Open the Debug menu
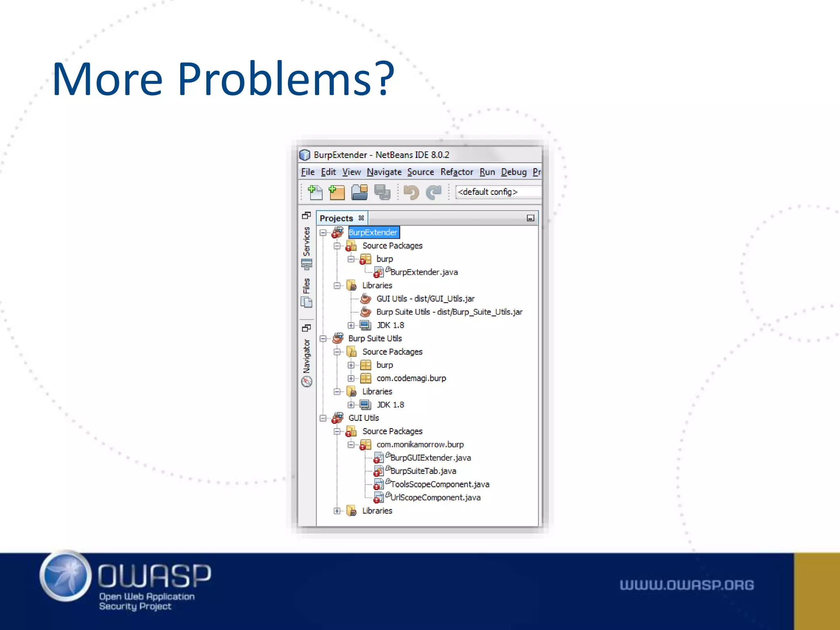This screenshot has height=630, width=840. [514, 172]
